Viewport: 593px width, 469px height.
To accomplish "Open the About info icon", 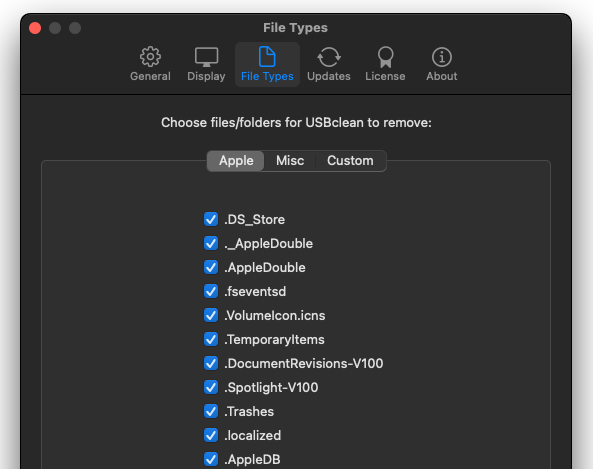I will (x=441, y=57).
